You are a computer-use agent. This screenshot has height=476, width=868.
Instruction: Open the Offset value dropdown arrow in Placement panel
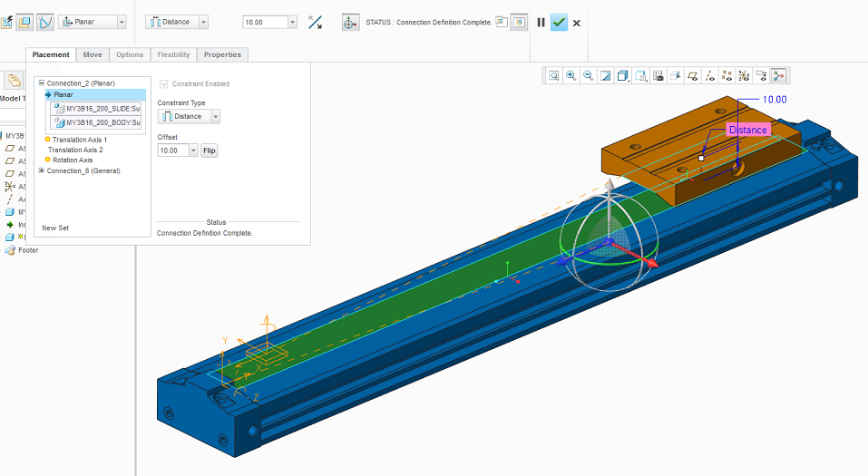pyautogui.click(x=193, y=151)
